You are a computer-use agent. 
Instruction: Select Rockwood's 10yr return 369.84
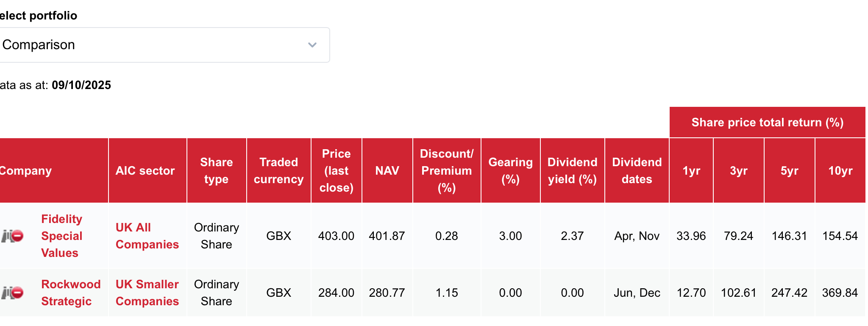840,293
